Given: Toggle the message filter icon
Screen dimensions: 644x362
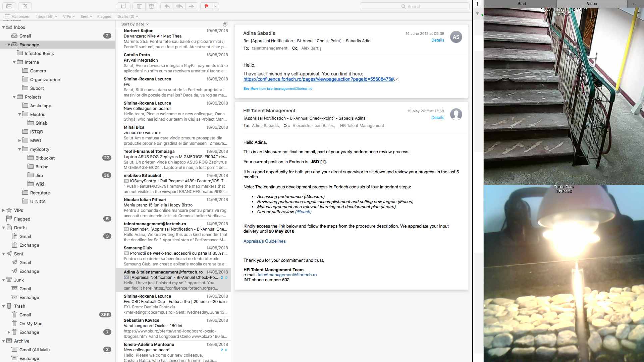Looking at the screenshot, I should 225,24.
